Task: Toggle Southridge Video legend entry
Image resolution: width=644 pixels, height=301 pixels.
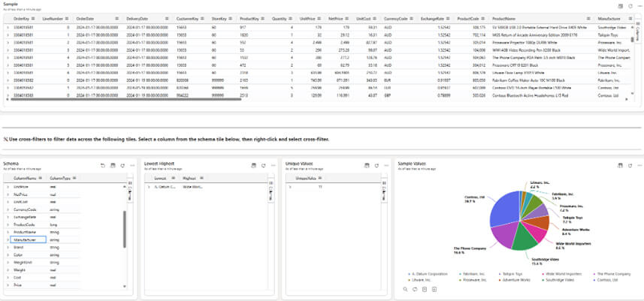Action: click(x=558, y=280)
